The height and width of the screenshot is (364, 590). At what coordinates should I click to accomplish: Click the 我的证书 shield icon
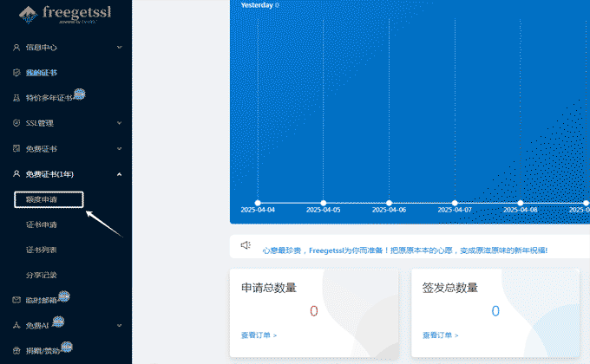click(16, 72)
